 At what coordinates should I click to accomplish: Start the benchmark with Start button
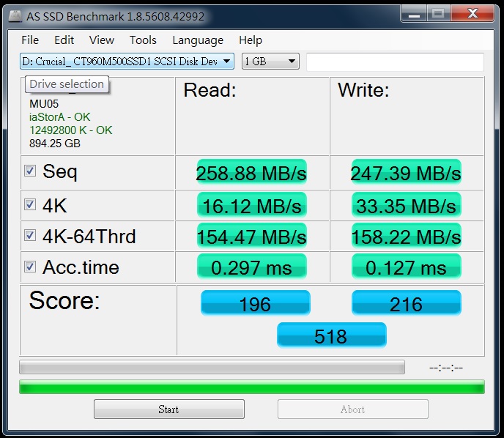pyautogui.click(x=169, y=409)
